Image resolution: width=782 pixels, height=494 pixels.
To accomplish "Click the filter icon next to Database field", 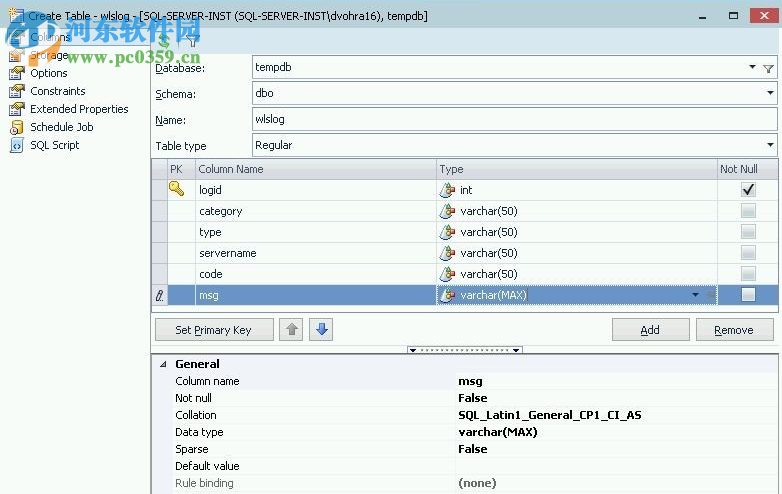I will click(x=769, y=68).
